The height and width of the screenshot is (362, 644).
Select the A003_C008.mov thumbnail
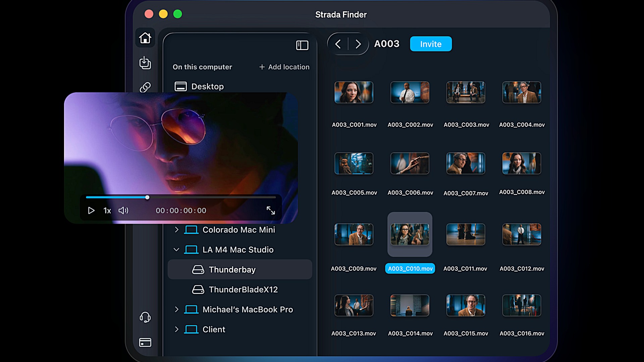[x=522, y=163]
